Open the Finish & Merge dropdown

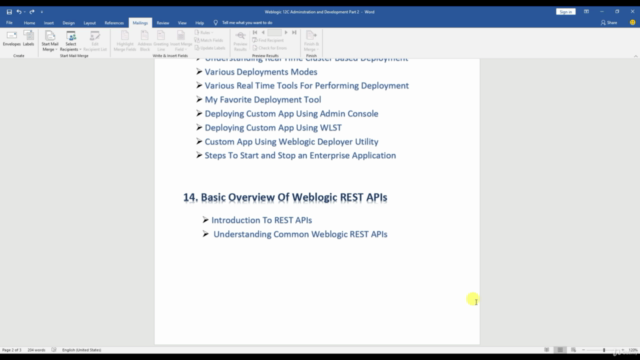point(311,41)
